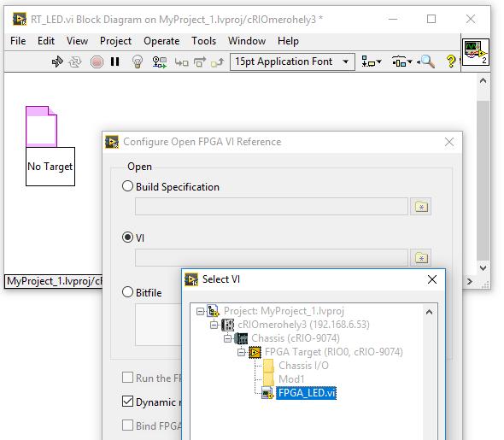Click the MyProject_1.lvproj status bar label
The image size is (504, 440).
(54, 281)
